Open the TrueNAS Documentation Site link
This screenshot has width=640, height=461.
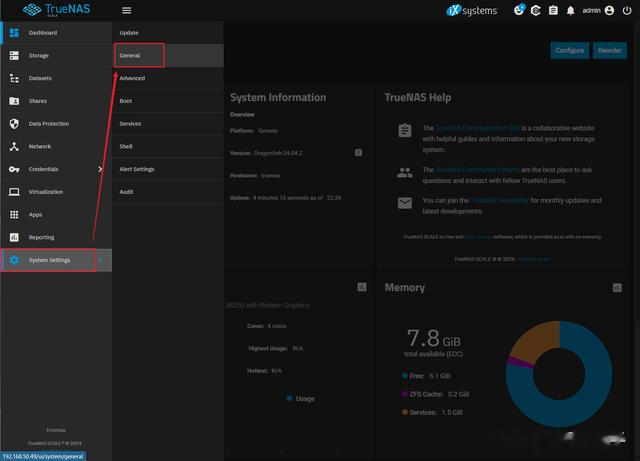pos(477,128)
